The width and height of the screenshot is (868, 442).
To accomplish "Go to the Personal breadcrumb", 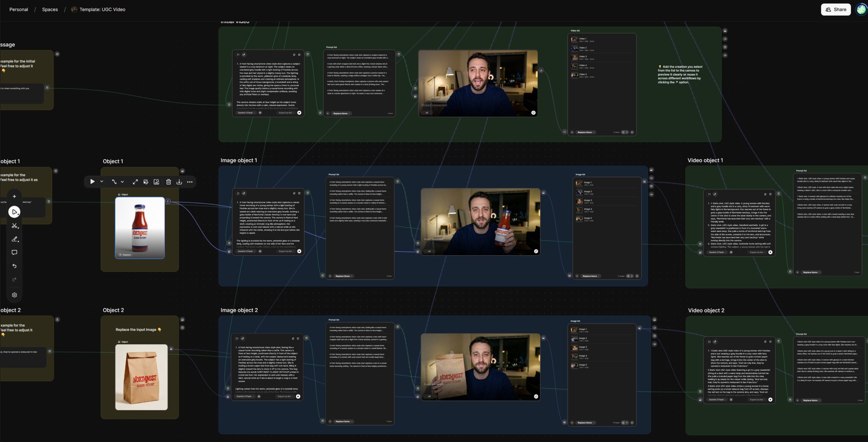I will point(19,9).
